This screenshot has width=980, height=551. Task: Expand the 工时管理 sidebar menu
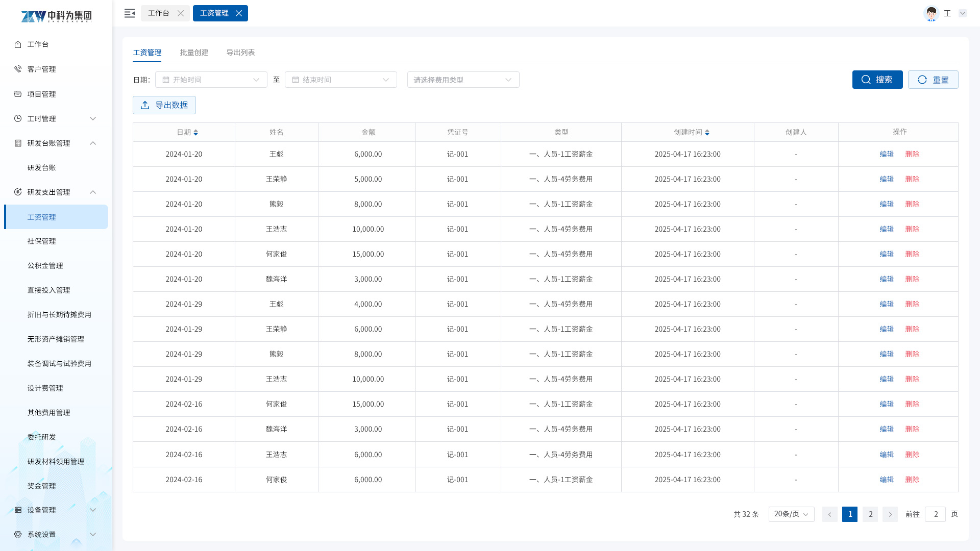(93, 119)
